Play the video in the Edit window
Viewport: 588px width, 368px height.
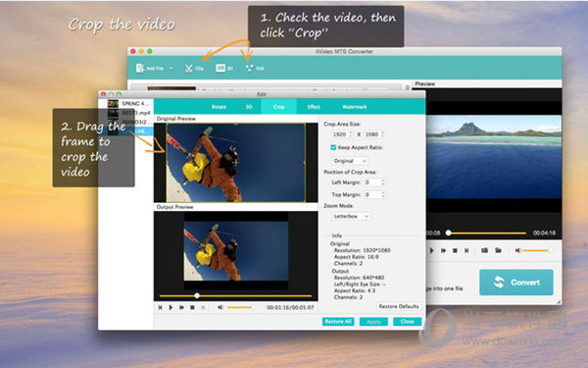pyautogui.click(x=171, y=307)
